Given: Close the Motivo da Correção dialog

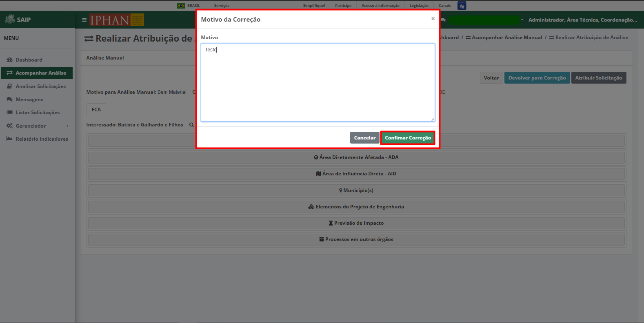Looking at the screenshot, I should coord(433,19).
